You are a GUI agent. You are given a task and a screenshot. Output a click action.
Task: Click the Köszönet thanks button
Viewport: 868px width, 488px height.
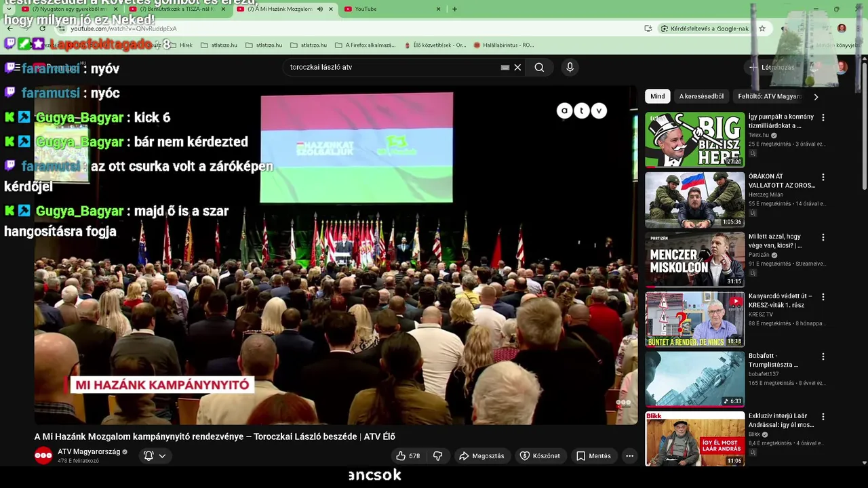(x=540, y=456)
